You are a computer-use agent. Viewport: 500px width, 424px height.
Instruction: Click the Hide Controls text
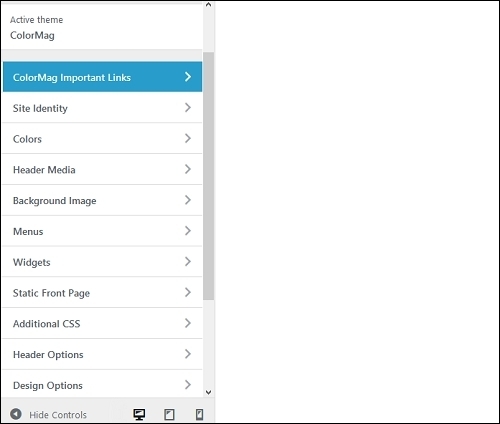(58, 415)
